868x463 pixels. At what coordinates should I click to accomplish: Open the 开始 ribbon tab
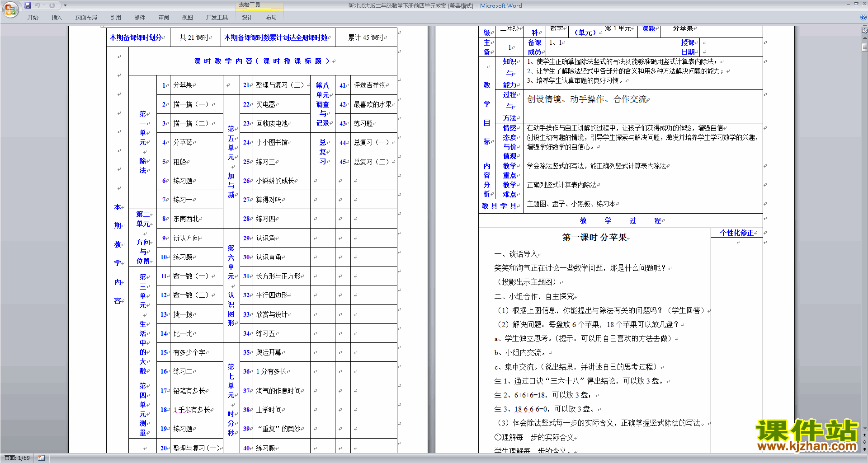33,18
